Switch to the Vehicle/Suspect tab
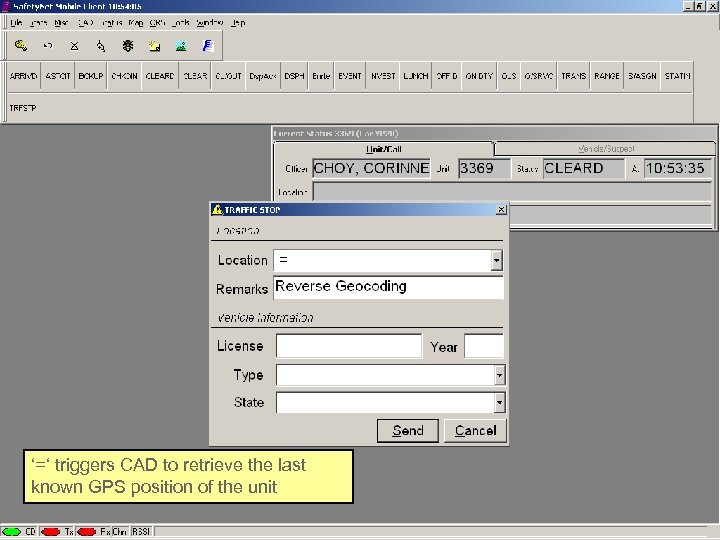 605,149
